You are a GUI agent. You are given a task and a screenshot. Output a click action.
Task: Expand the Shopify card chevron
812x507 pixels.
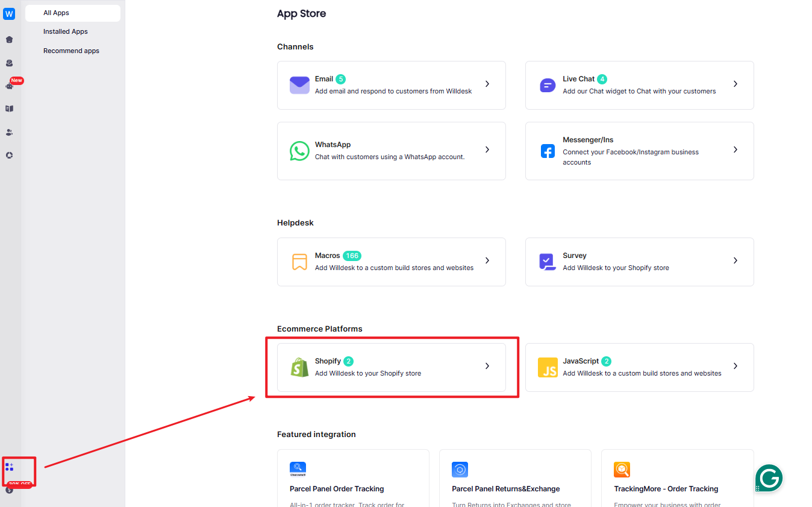tap(487, 366)
